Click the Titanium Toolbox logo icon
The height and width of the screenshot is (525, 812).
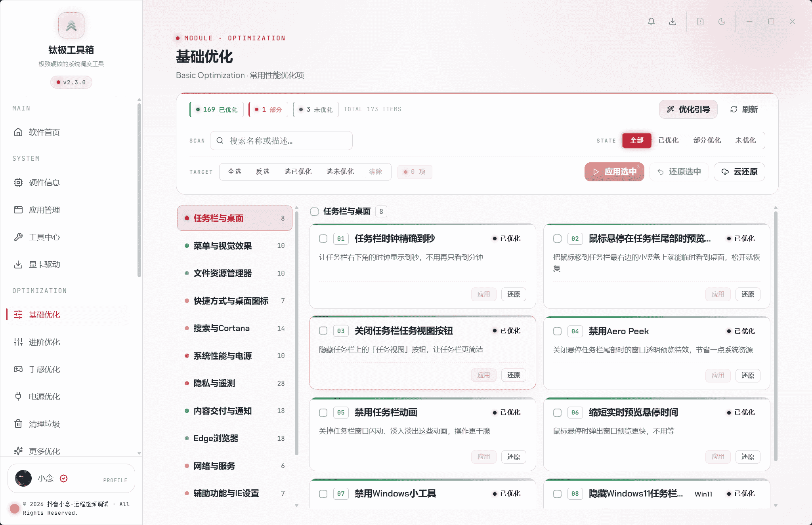click(71, 25)
